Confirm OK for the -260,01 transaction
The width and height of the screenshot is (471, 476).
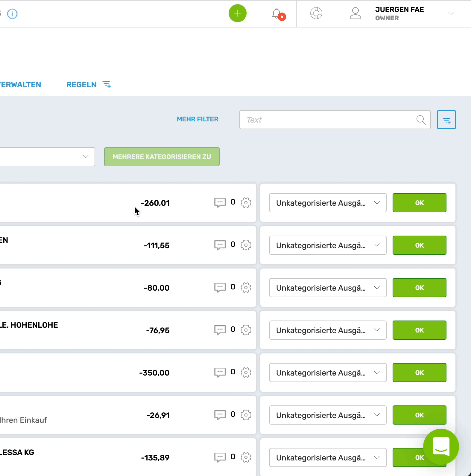[x=419, y=203]
